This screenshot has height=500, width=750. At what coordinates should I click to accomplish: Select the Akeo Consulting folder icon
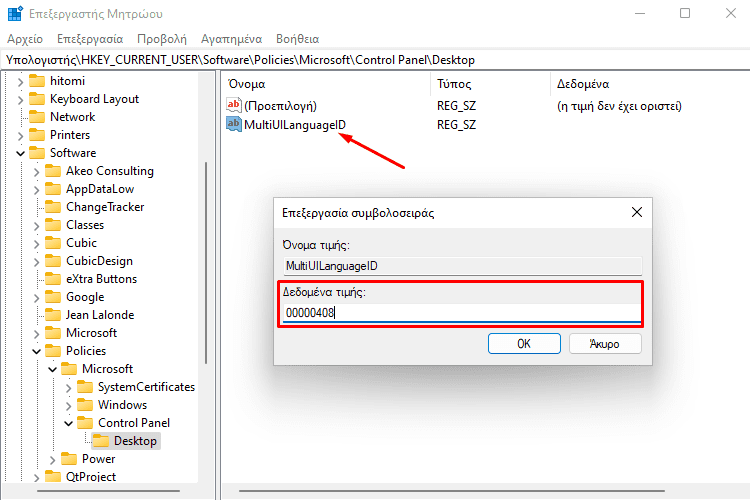click(x=53, y=171)
